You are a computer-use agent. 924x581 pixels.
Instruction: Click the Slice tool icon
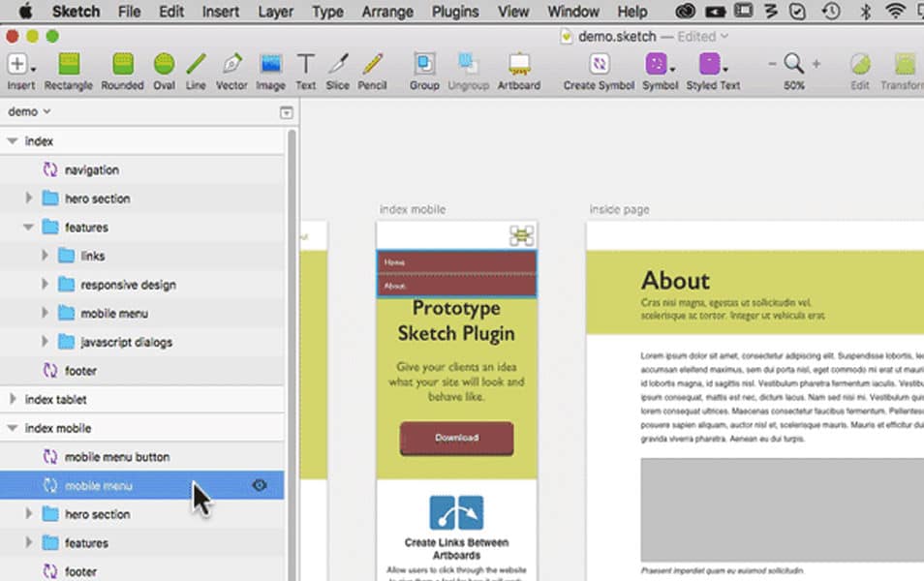tap(337, 65)
